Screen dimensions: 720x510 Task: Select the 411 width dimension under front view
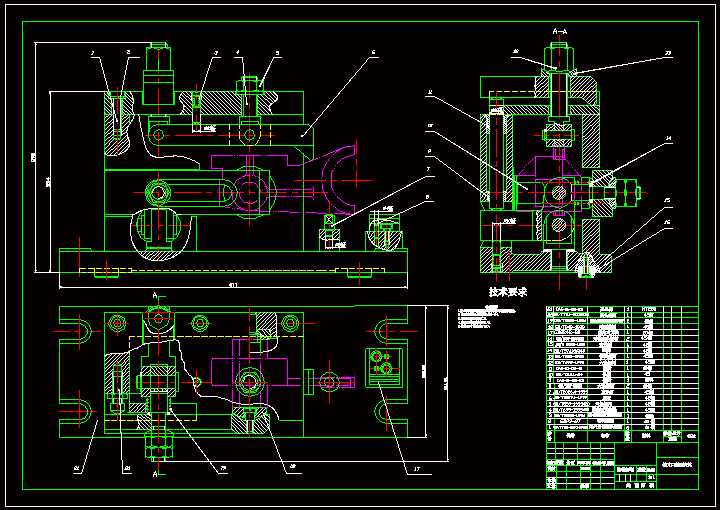click(233, 286)
